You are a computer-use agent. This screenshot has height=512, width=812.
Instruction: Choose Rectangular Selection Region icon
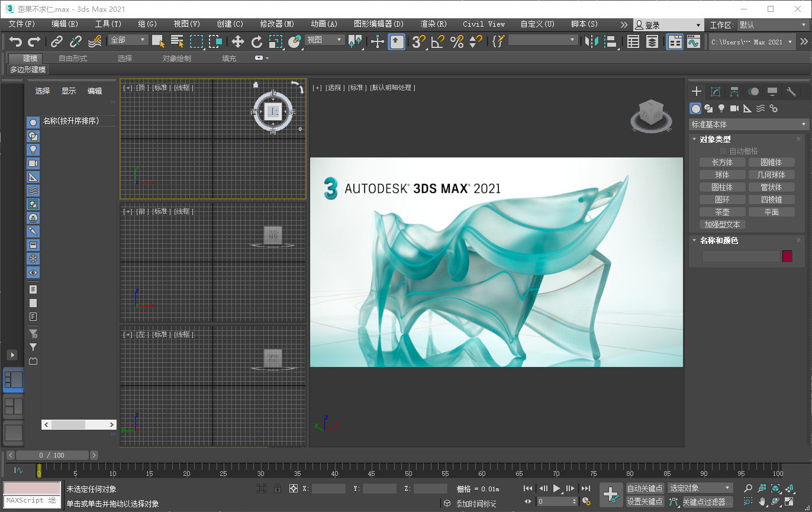(196, 41)
